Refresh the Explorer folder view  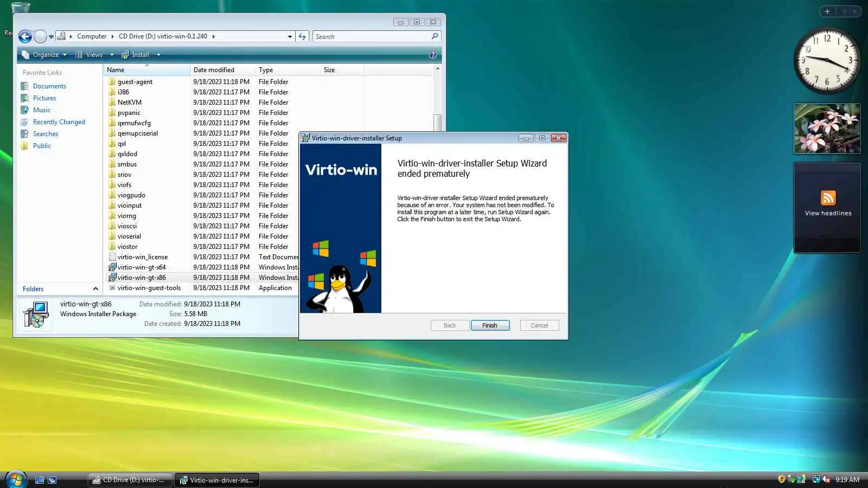(x=302, y=36)
